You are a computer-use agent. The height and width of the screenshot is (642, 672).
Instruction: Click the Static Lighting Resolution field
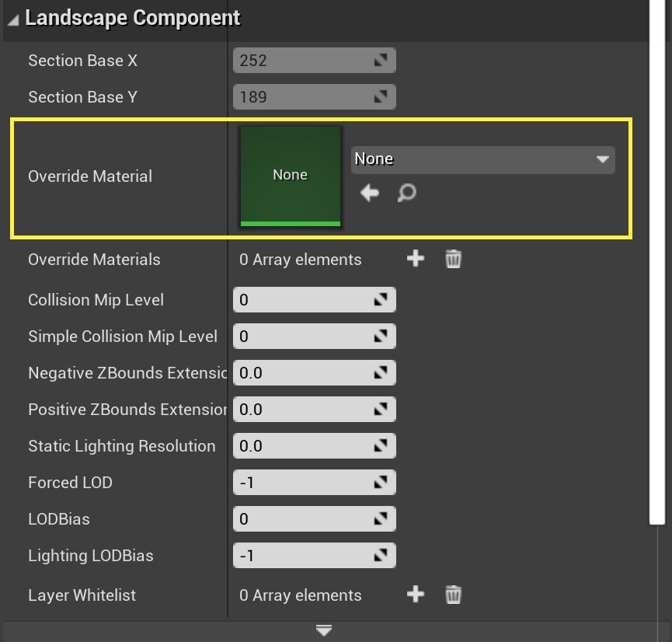coord(303,446)
